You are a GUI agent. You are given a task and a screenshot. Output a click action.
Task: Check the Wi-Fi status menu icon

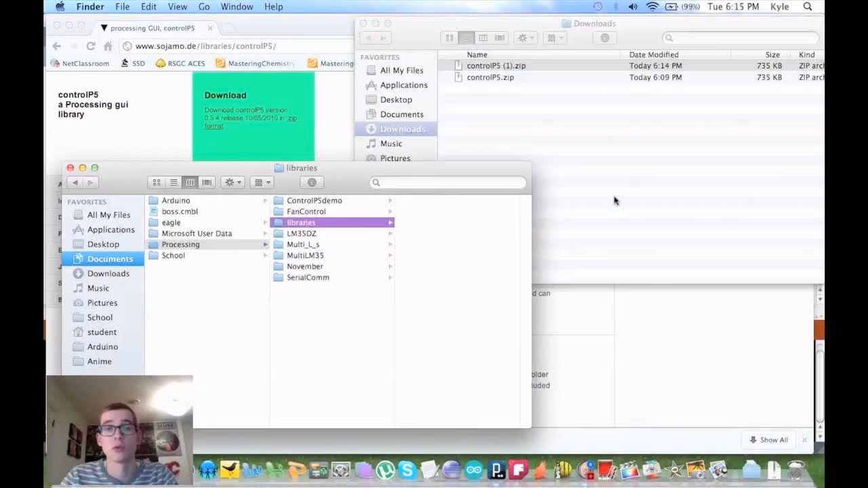coord(652,7)
